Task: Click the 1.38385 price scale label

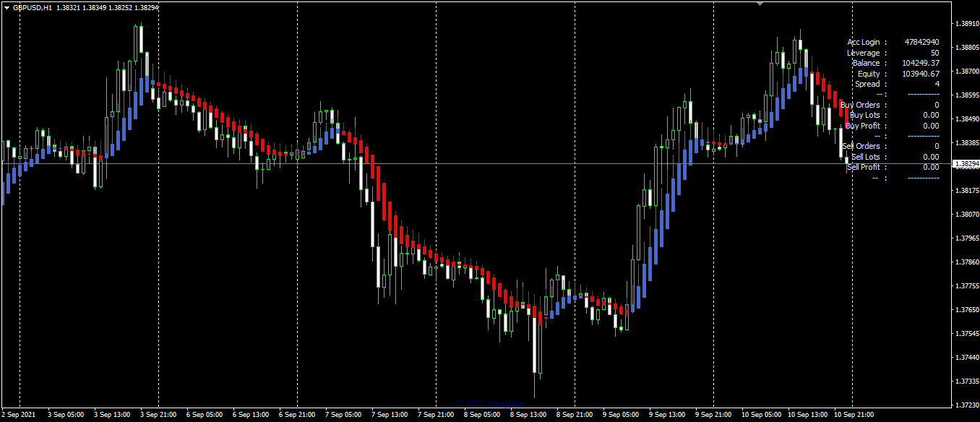Action: pyautogui.click(x=967, y=143)
